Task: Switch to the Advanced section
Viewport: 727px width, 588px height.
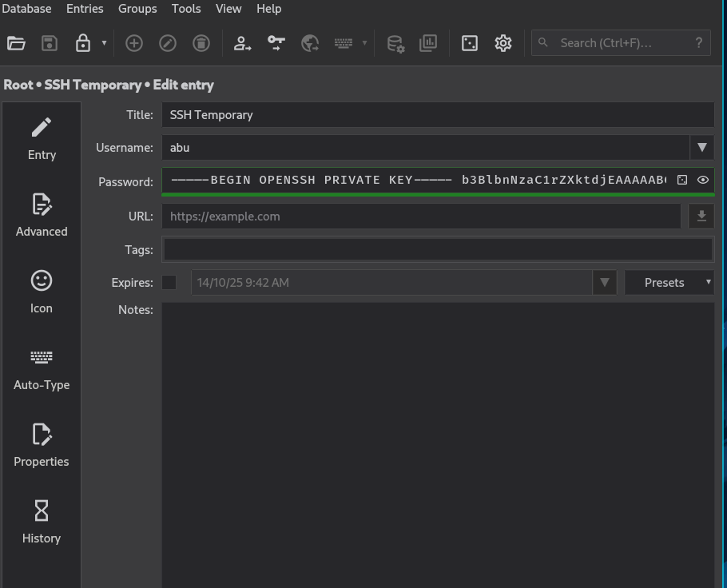Action: point(42,215)
